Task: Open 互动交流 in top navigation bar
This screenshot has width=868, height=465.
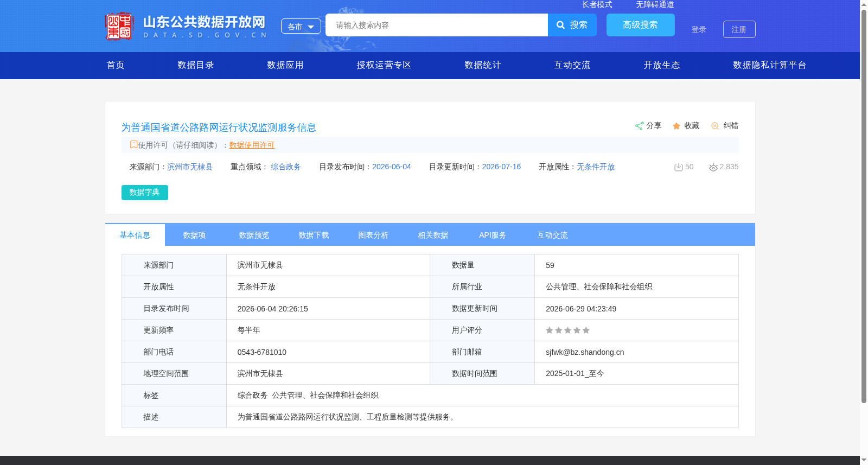Action: pyautogui.click(x=572, y=65)
